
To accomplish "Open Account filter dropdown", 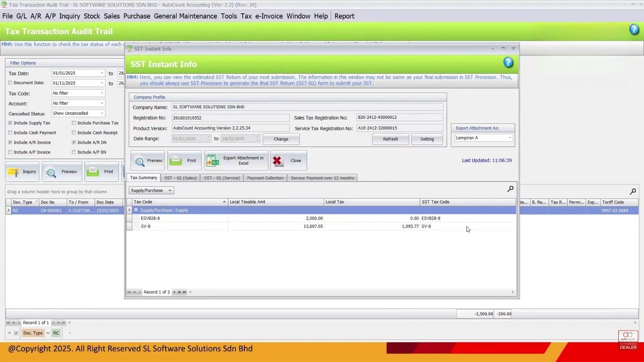I will [102, 103].
